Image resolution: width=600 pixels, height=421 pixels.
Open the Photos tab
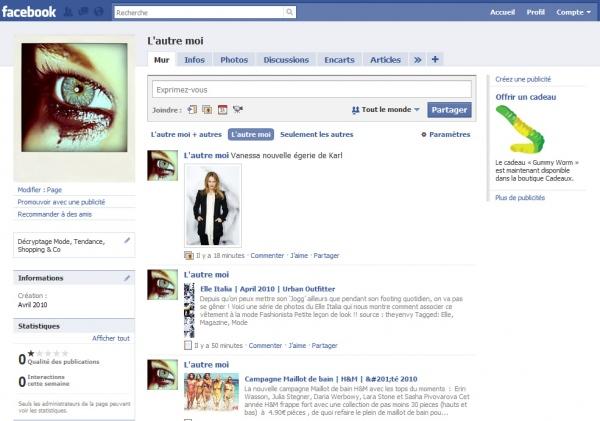(234, 60)
